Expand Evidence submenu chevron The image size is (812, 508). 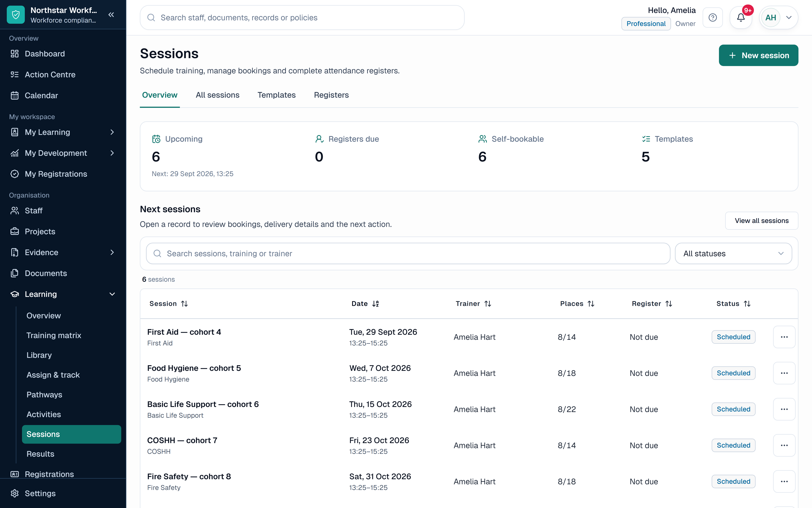pos(112,252)
